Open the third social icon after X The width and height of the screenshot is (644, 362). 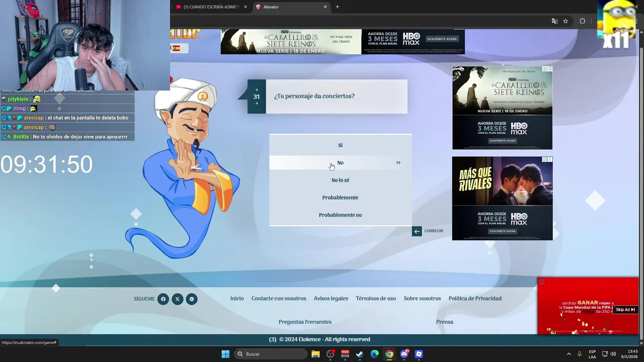point(191,299)
